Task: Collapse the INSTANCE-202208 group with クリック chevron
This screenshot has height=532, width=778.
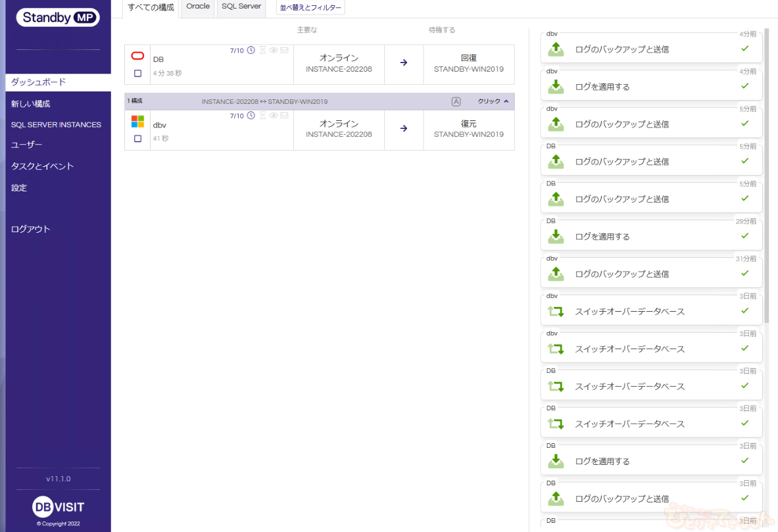Action: [x=493, y=101]
